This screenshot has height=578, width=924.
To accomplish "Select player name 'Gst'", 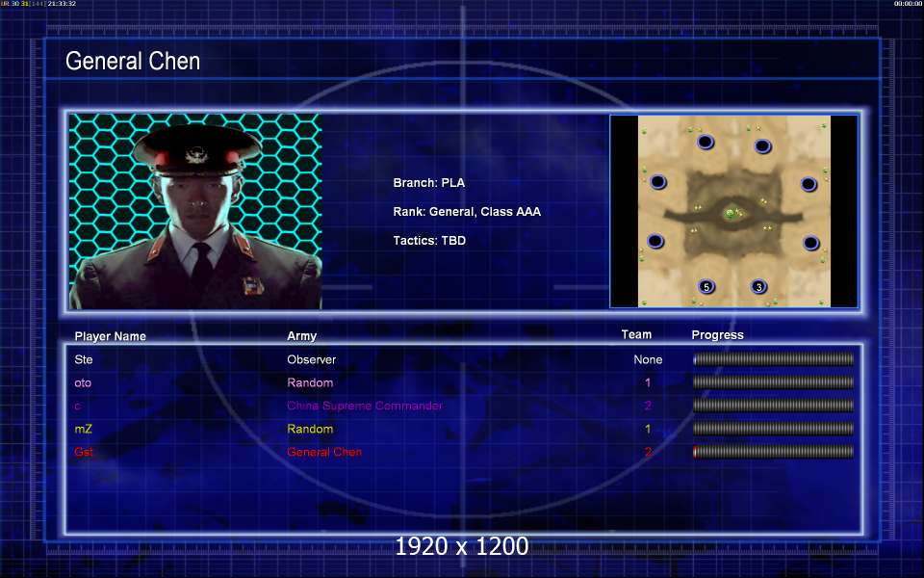I will pyautogui.click(x=84, y=452).
